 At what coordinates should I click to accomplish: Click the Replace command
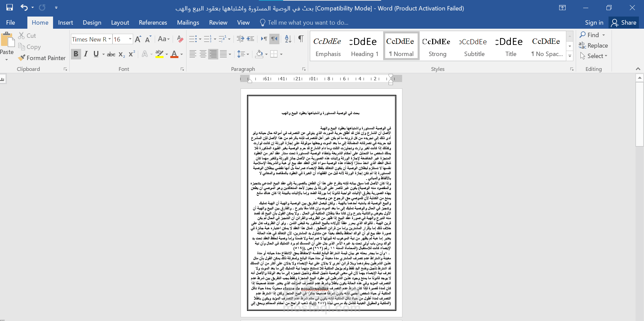point(597,45)
